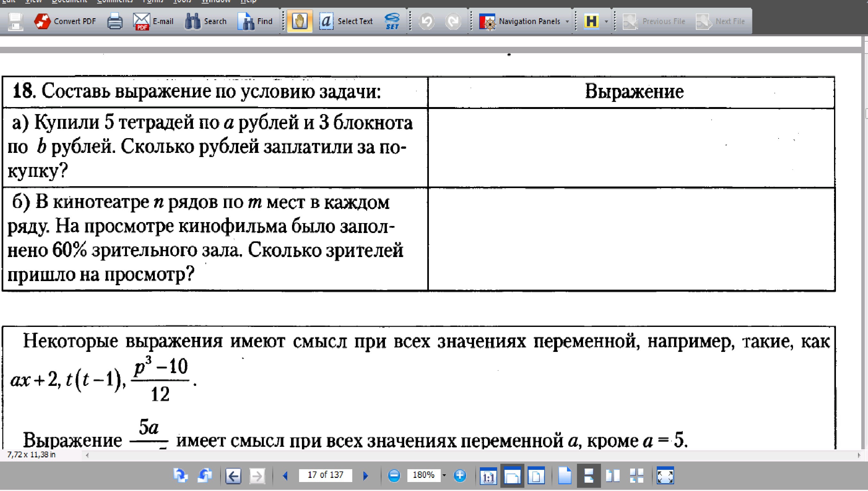Click the zoom out minus icon
The image size is (868, 491).
coord(394,476)
